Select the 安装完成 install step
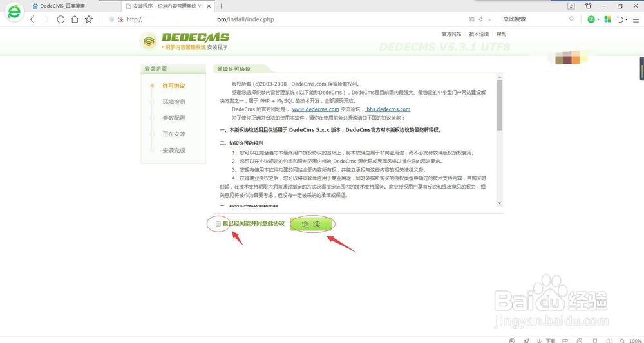 click(174, 150)
